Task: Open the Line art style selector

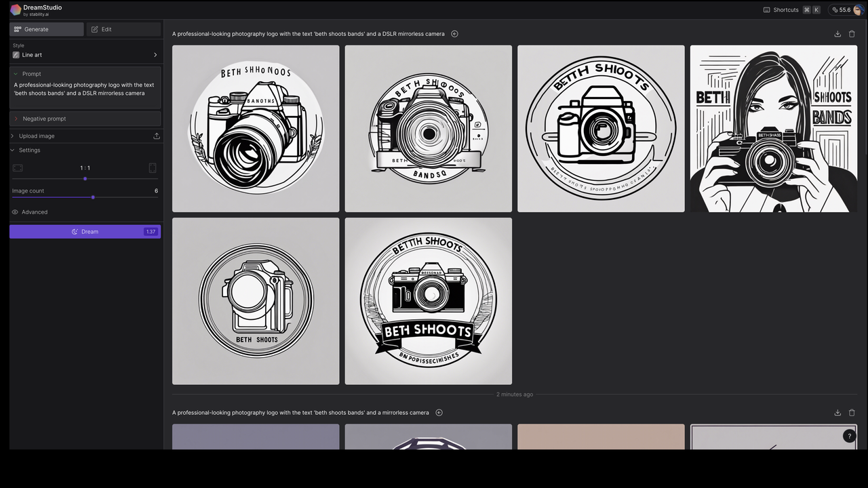Action: pyautogui.click(x=85, y=55)
